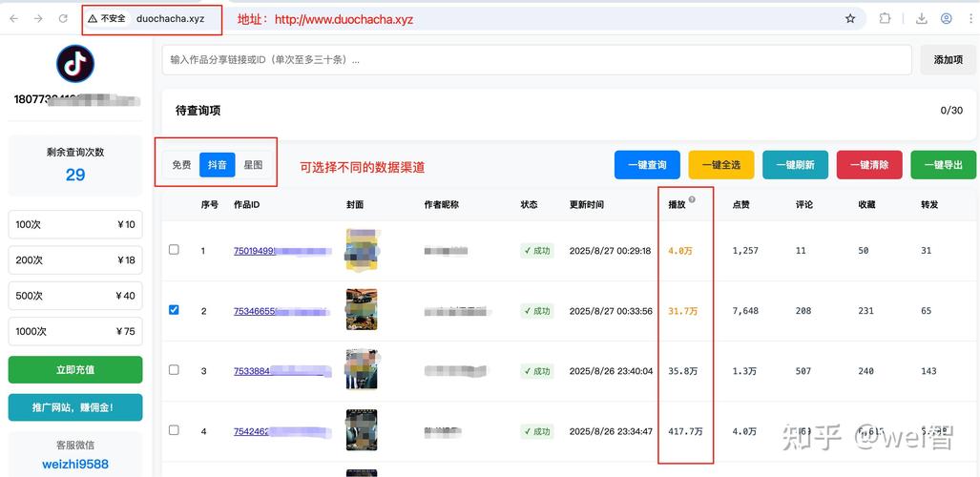
Task: Click the blue 一键查询 button
Action: [x=647, y=165]
